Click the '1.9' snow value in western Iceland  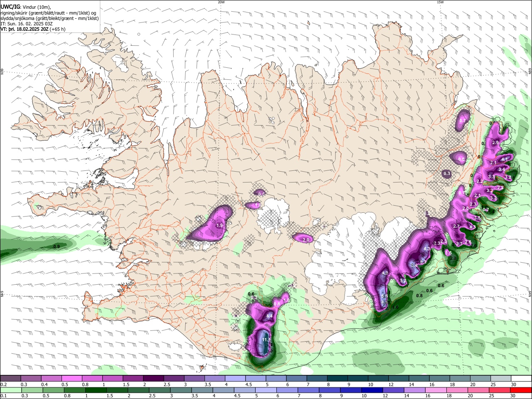tap(220, 225)
